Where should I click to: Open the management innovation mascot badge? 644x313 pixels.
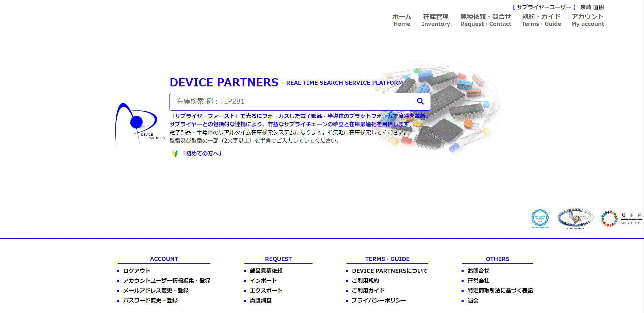pos(575,219)
